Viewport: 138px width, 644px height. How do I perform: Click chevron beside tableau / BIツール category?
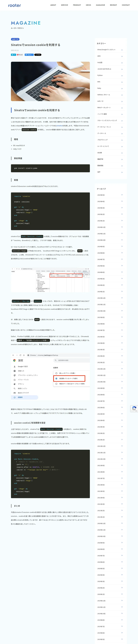(x=122, y=95)
